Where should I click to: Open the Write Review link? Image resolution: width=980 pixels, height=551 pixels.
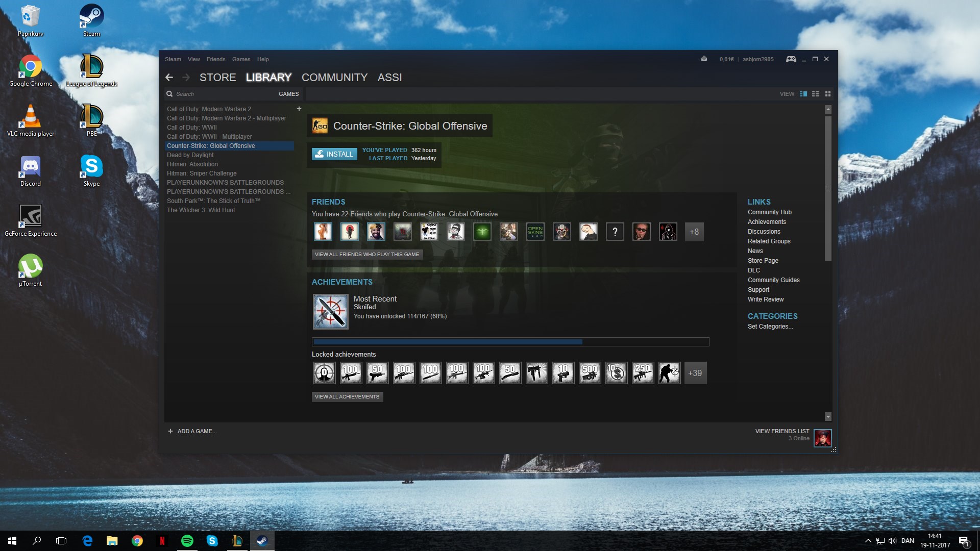(x=766, y=299)
